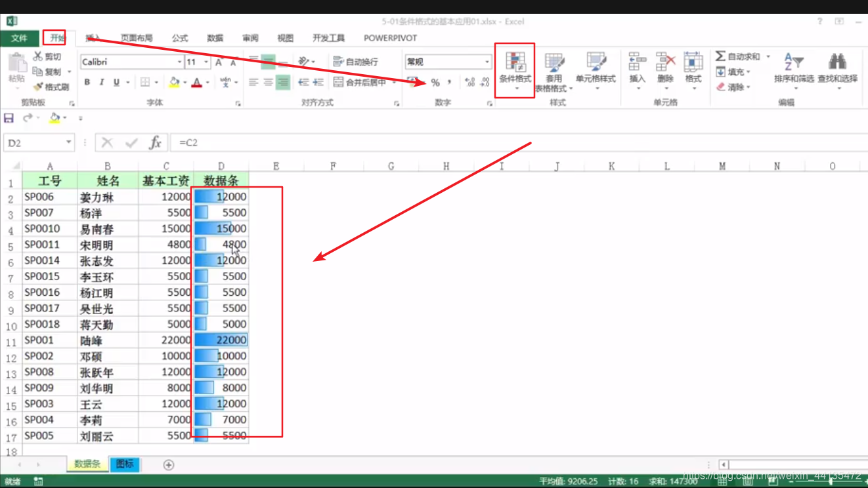Click the increase font size icon
Viewport: 868px width, 488px height.
point(219,62)
